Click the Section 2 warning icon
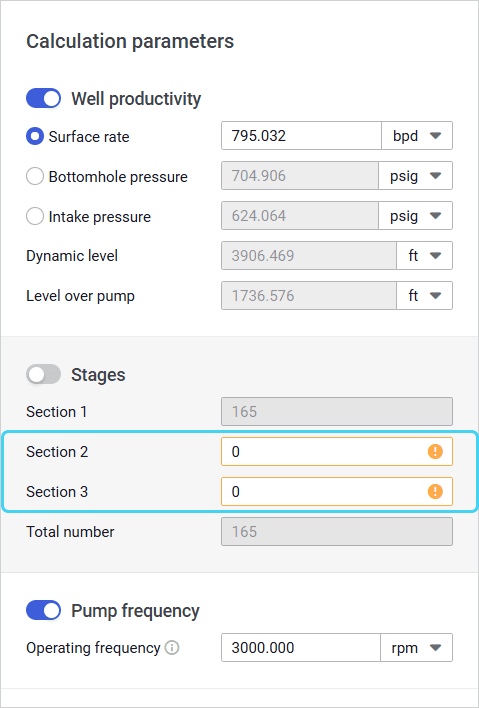This screenshot has height=708, width=479. tap(435, 452)
